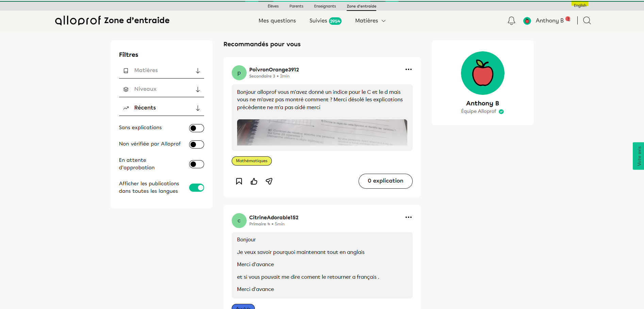Bookmark PoivronOrange3912's question

point(239,181)
